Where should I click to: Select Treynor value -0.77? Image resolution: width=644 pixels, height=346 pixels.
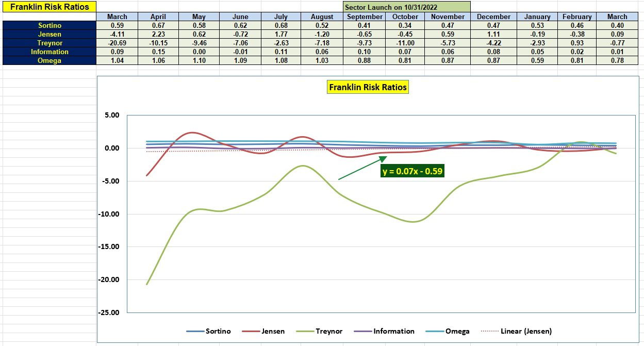[617, 43]
